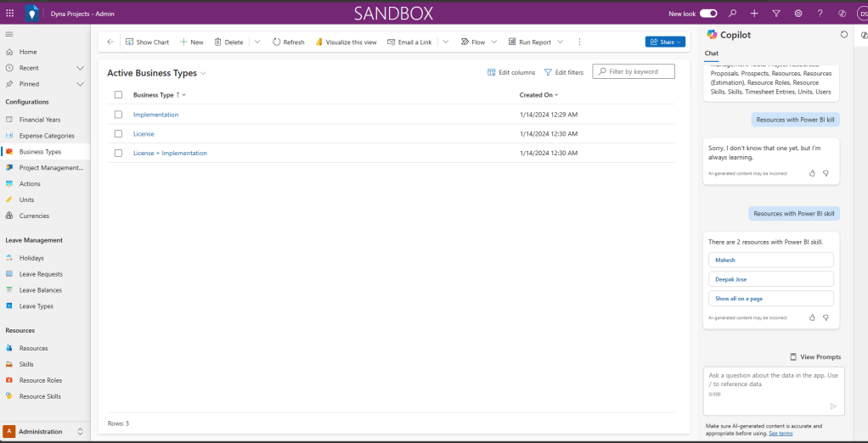Open the License + Implementation record
Screen dimensions: 868x443
(170, 154)
